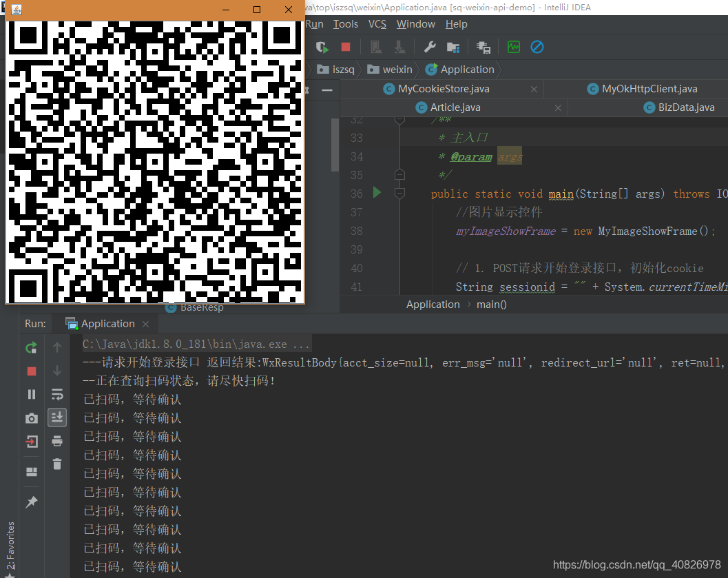This screenshot has height=578, width=728.
Task: Open Project Settings wrench icon
Action: pyautogui.click(x=430, y=47)
